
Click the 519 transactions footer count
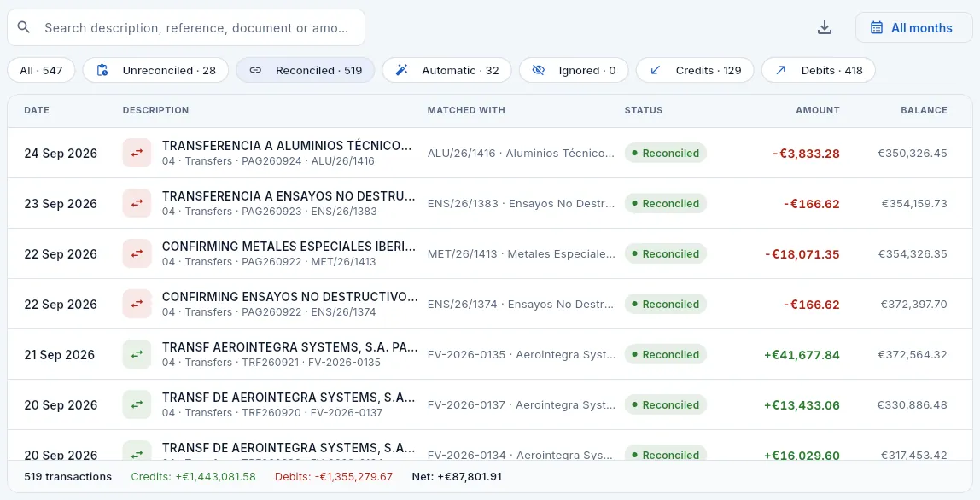click(x=67, y=477)
